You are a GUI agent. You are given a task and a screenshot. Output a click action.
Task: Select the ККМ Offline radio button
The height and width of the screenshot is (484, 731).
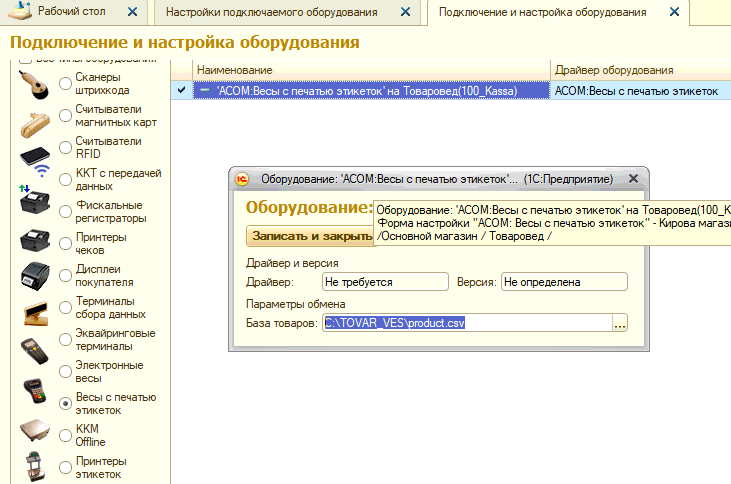coord(65,436)
